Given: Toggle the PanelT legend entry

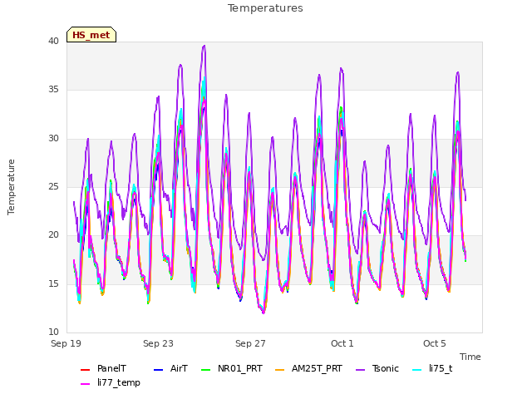Looking at the screenshot, I should 103,368.
